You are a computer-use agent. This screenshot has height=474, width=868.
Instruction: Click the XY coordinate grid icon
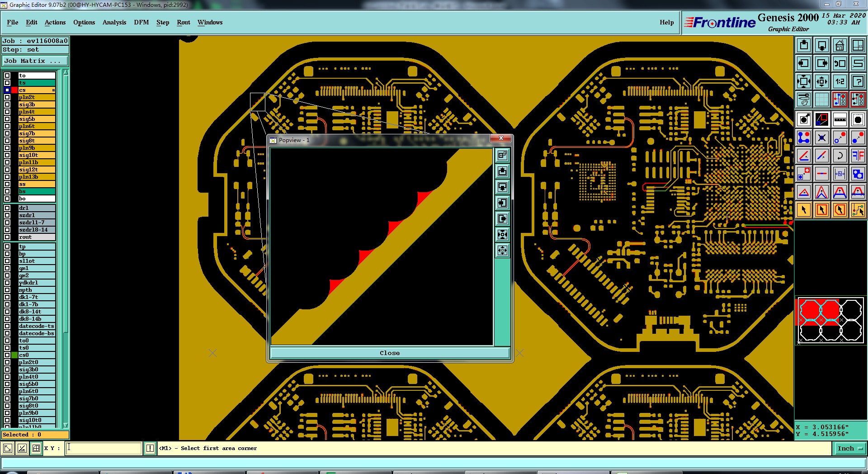pyautogui.click(x=858, y=45)
